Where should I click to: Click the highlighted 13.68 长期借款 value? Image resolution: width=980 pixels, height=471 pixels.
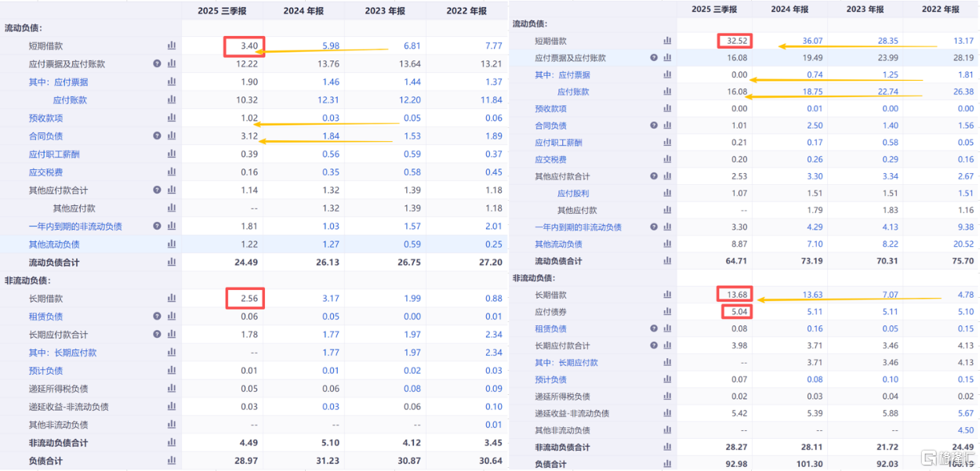pos(733,295)
